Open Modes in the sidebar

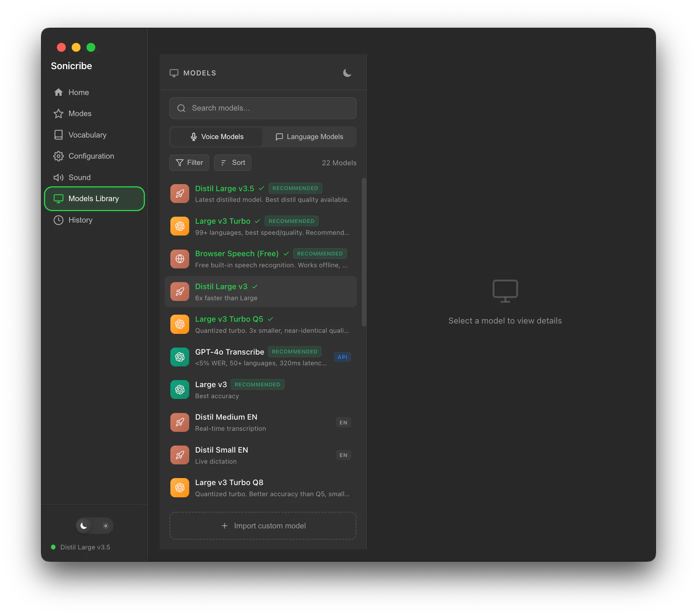click(94, 114)
